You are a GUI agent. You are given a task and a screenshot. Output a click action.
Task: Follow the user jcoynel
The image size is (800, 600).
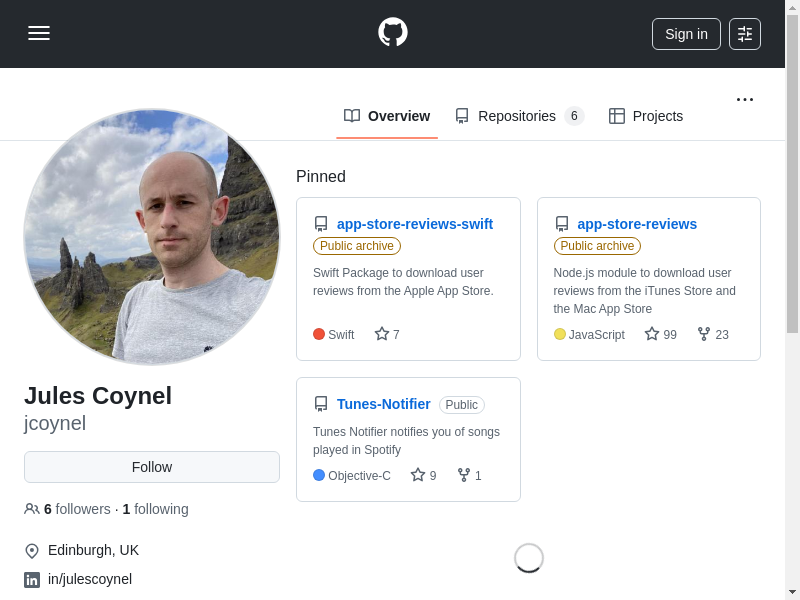152,467
